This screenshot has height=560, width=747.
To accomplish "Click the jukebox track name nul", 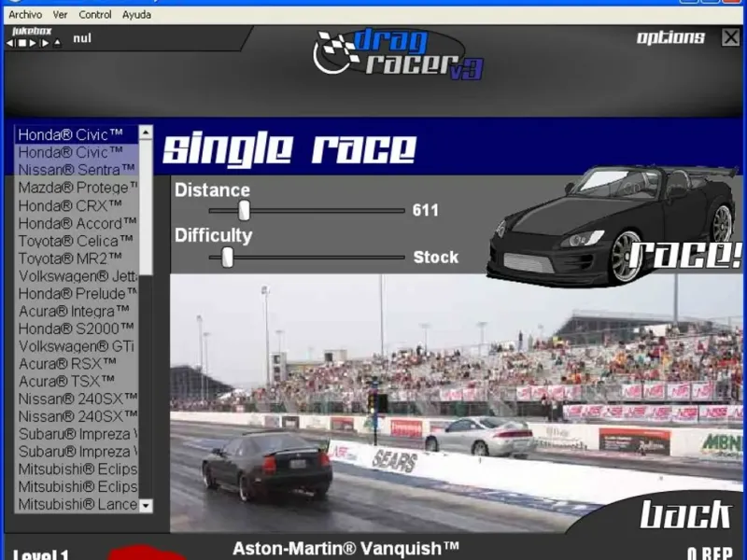I will (82, 38).
